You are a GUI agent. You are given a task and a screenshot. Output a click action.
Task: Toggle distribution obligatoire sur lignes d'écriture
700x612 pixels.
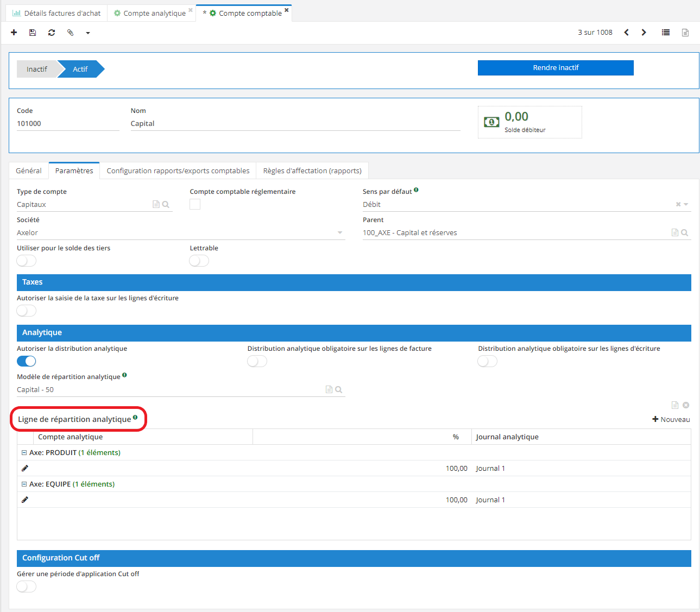[488, 361]
